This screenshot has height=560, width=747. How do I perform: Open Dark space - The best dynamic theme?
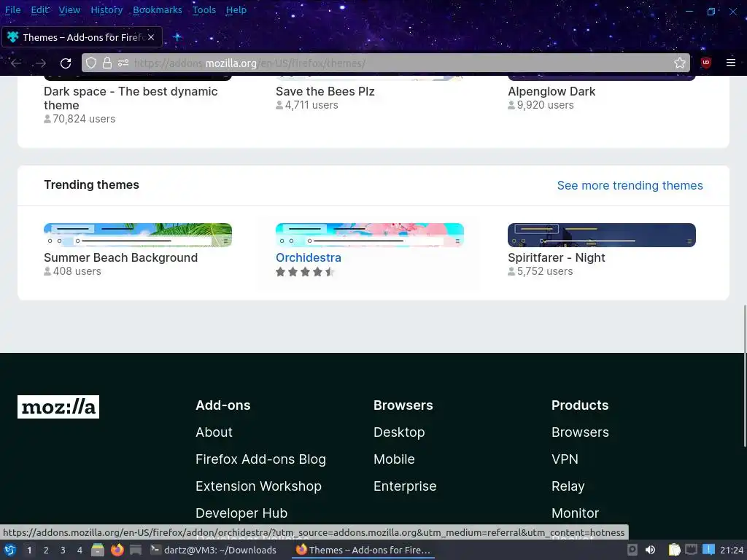[131, 98]
